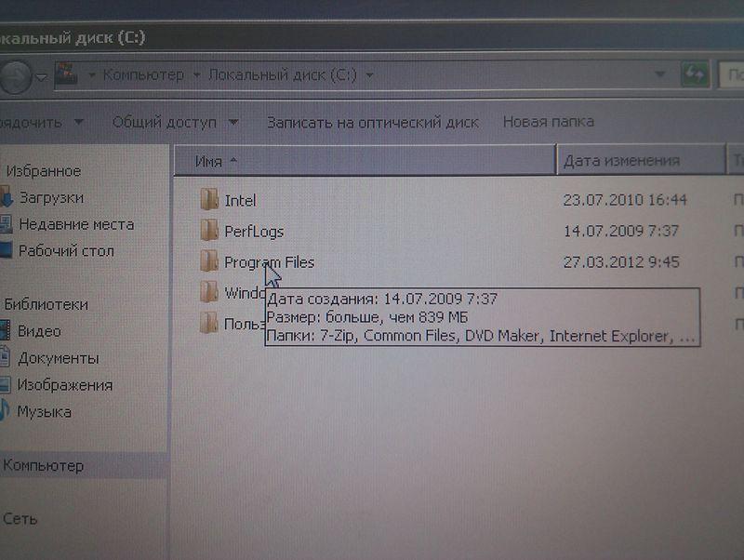This screenshot has width=744, height=560.
Task: Select Сеть in navigation pane
Action: click(20, 519)
